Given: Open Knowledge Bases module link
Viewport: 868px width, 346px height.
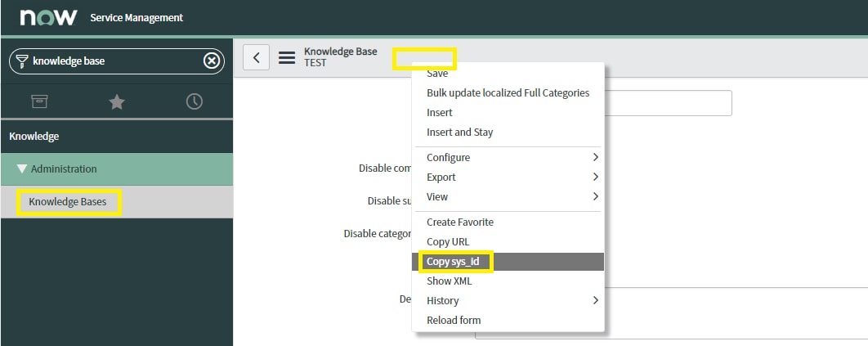Looking at the screenshot, I should click(x=68, y=202).
